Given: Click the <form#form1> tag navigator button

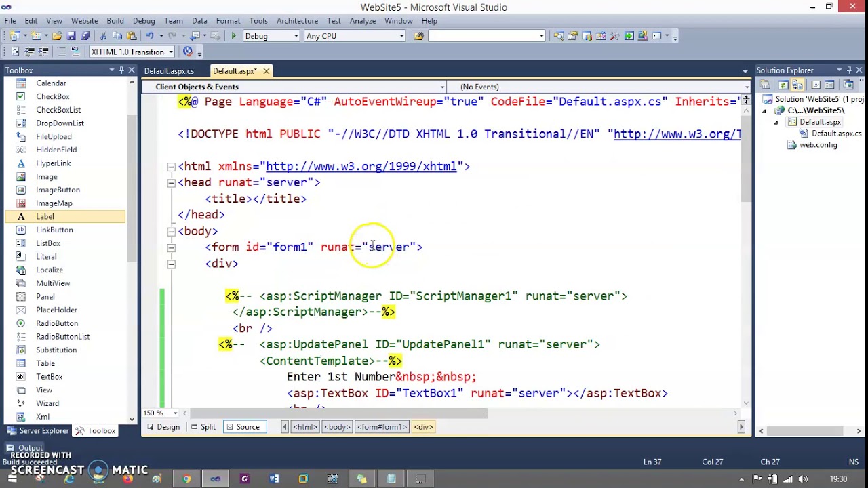Looking at the screenshot, I should [382, 427].
